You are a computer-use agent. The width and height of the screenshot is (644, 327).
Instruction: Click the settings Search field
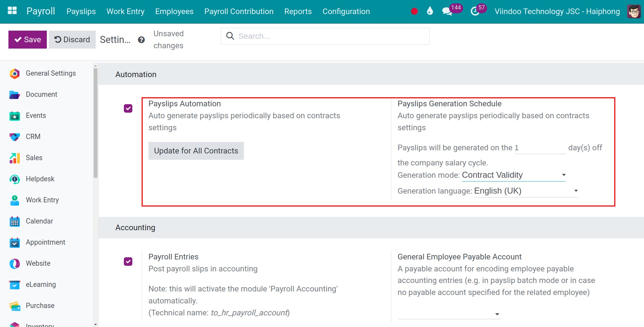click(x=325, y=36)
